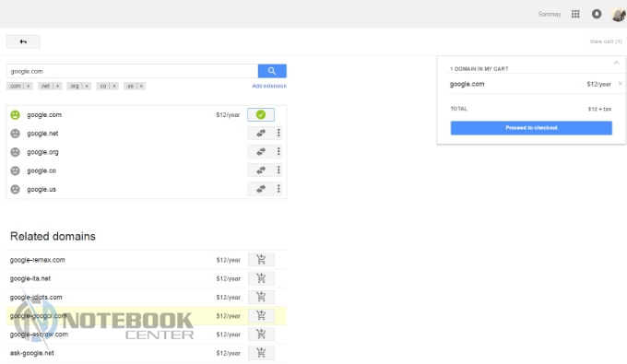Open the notifications icon
The image size is (627, 364).
[597, 14]
